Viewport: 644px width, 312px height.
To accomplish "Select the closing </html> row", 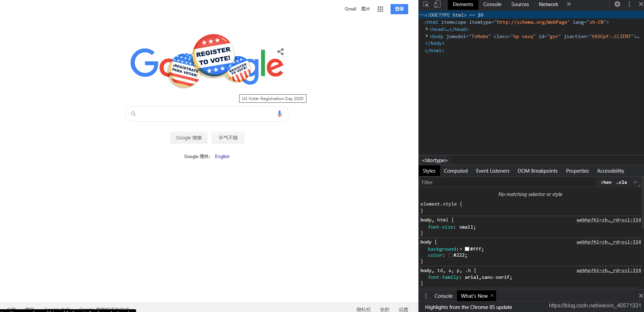I will [531, 51].
